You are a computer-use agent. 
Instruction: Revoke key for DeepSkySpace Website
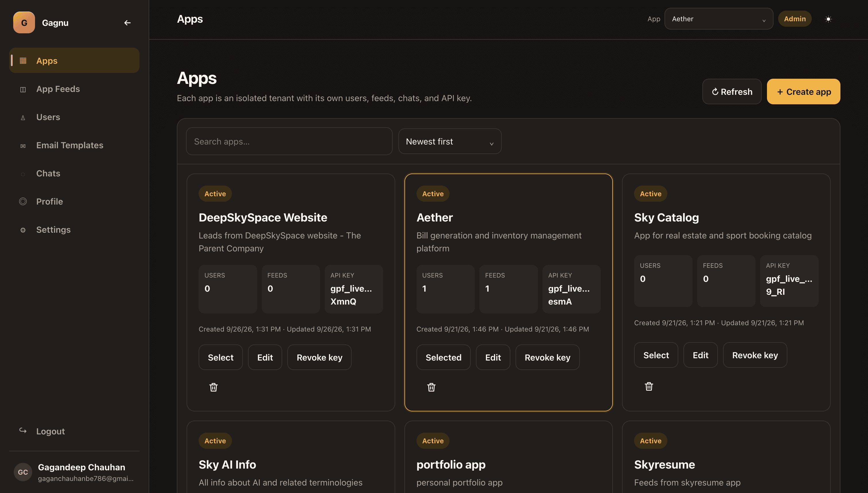click(x=319, y=358)
